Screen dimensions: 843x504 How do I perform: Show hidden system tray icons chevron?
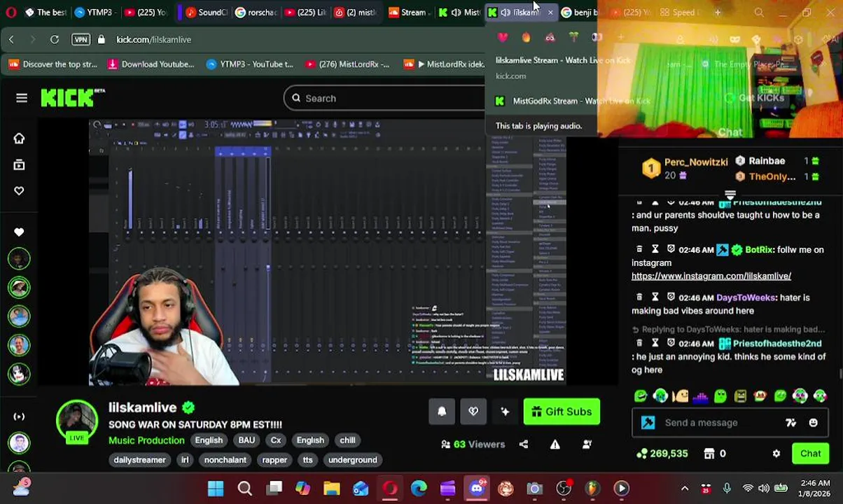685,489
